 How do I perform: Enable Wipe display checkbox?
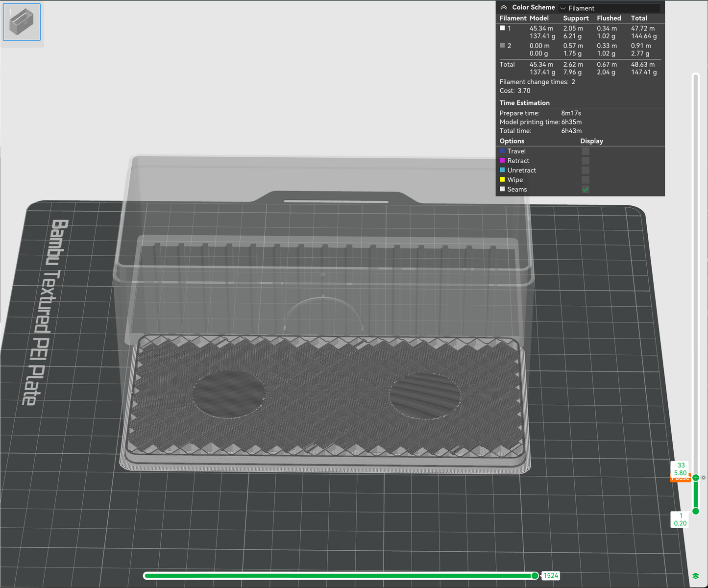(586, 180)
